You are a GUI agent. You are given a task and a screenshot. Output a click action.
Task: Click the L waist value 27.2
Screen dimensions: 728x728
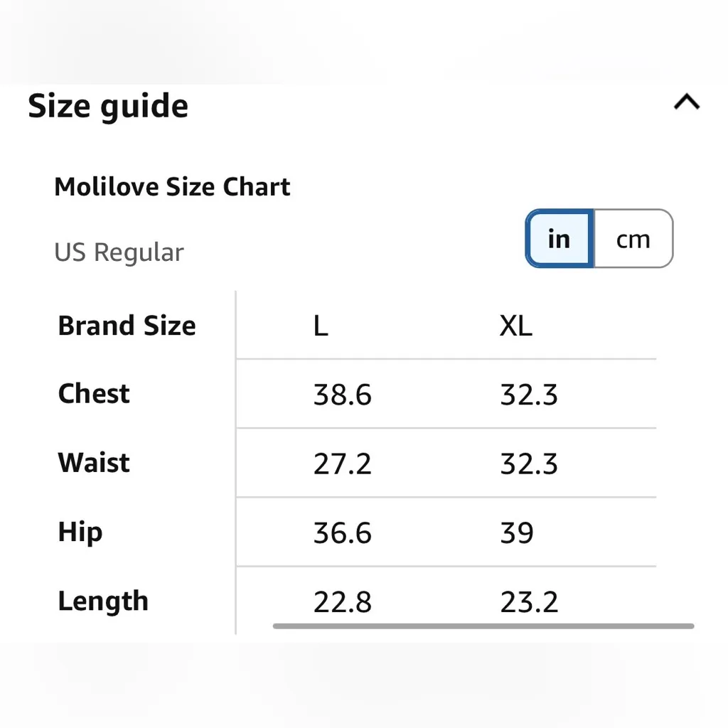coord(342,464)
